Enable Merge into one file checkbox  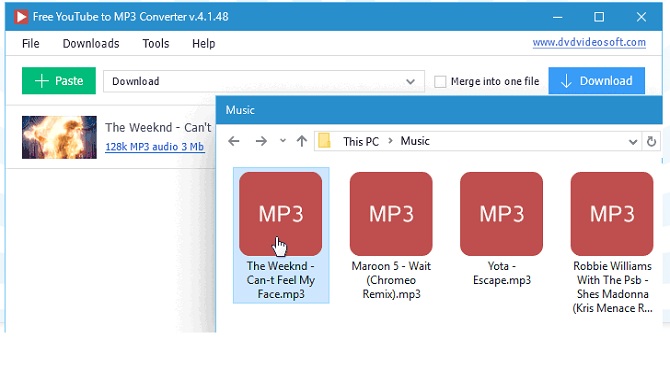440,81
